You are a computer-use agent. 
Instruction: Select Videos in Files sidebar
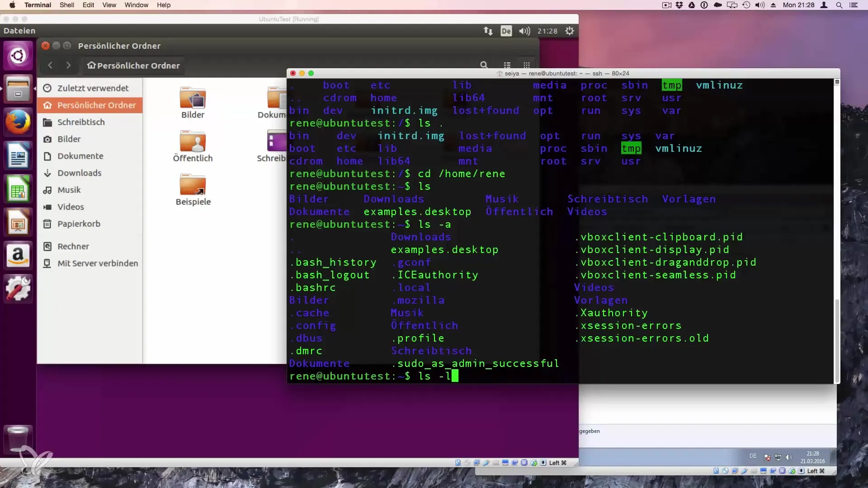pos(90,207)
